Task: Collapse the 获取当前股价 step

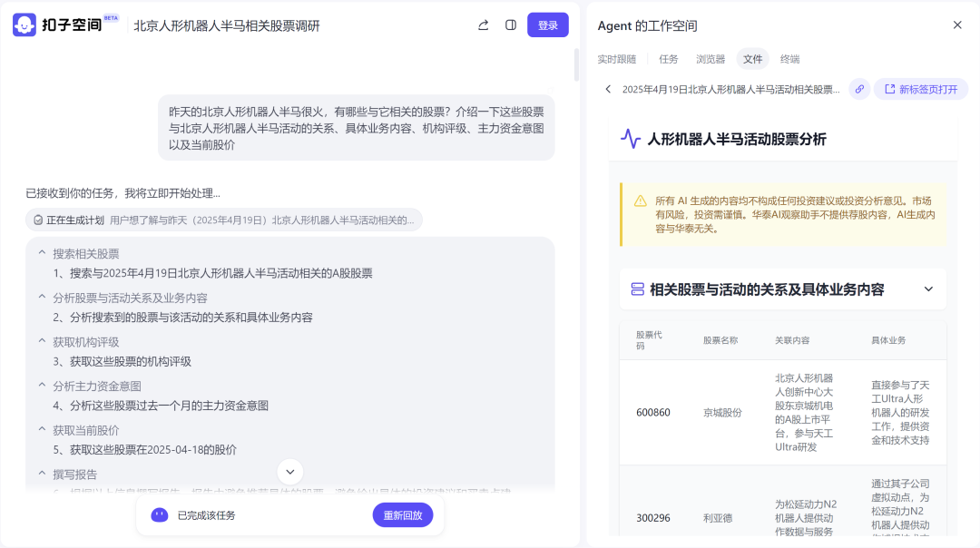Action: click(42, 429)
